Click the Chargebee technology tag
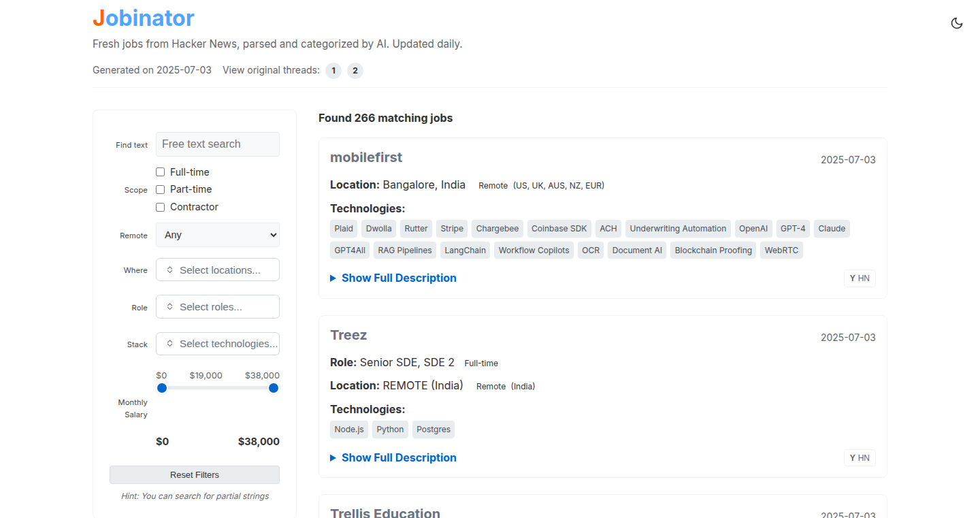This screenshot has width=980, height=518. tap(497, 229)
